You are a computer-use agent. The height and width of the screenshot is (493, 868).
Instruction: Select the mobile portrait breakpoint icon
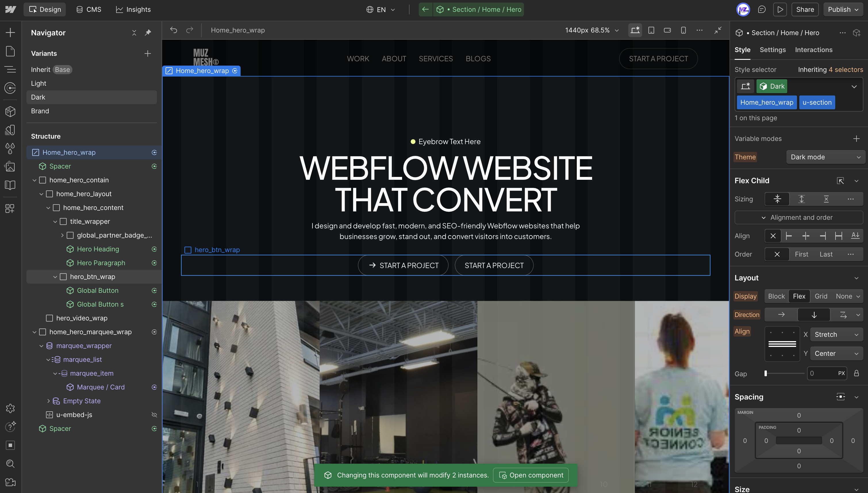click(x=683, y=30)
